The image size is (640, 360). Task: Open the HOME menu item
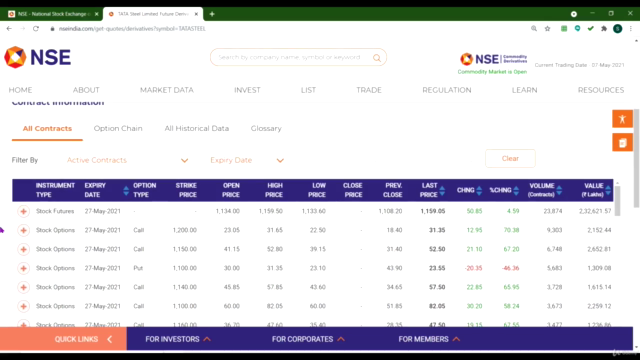20,90
